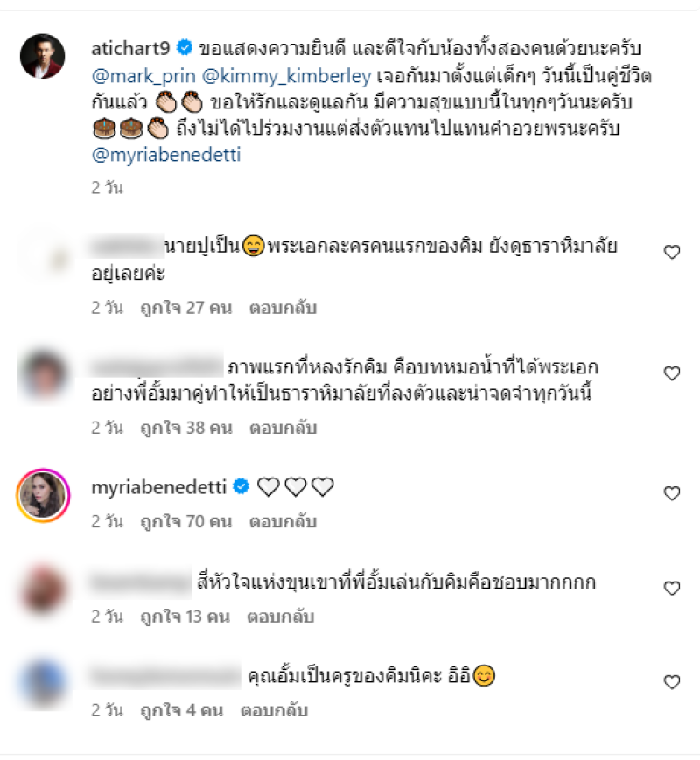The width and height of the screenshot is (700, 760).
Task: Reply to the 4-likes comment
Action: tap(274, 710)
